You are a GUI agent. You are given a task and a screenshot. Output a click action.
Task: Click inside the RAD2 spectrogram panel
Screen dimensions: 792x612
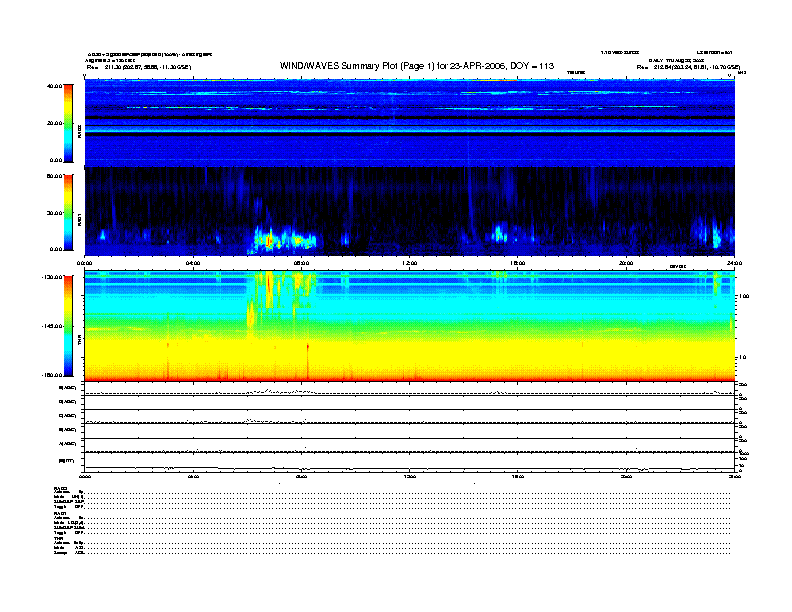click(x=410, y=123)
